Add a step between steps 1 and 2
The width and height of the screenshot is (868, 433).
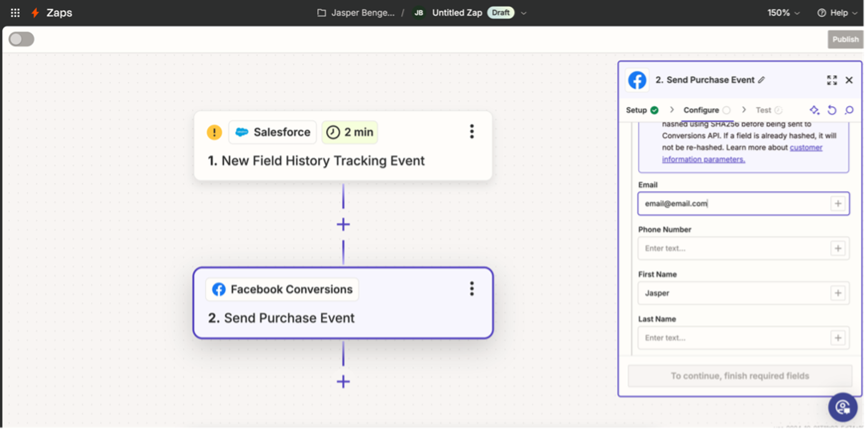click(343, 224)
